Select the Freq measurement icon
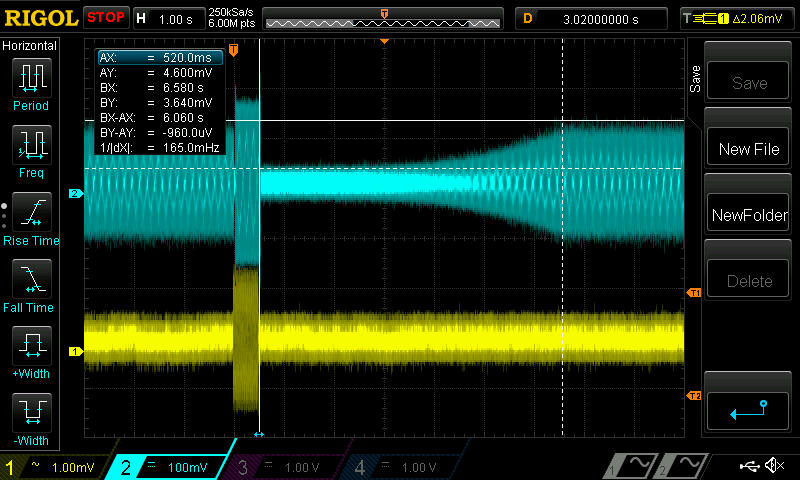 (31, 145)
